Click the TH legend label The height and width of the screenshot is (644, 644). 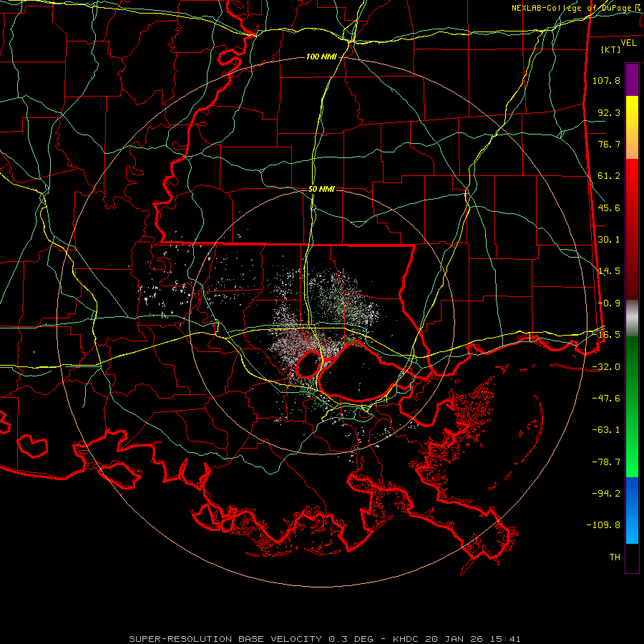(x=615, y=557)
